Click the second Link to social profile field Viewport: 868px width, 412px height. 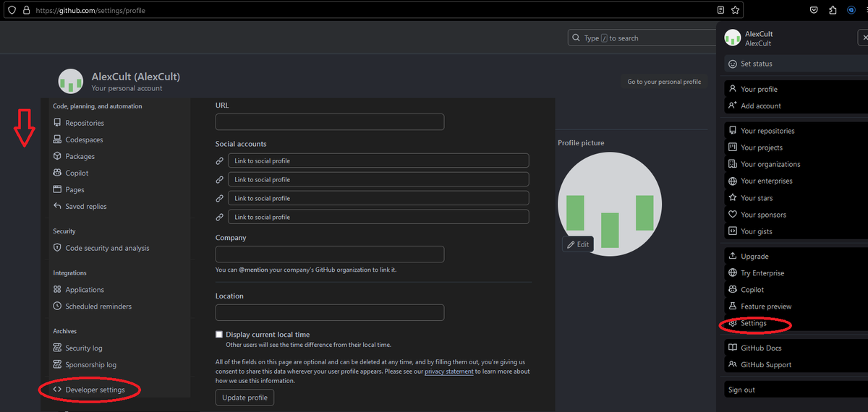point(378,179)
